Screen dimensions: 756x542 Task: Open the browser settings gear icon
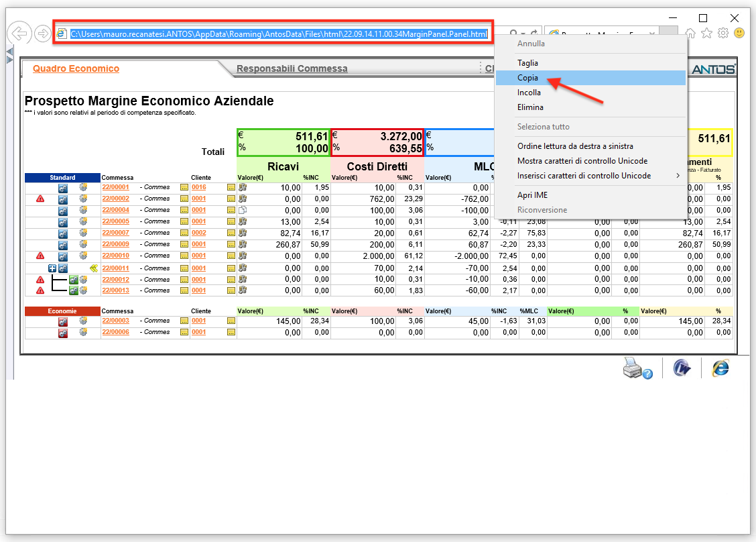tap(722, 33)
